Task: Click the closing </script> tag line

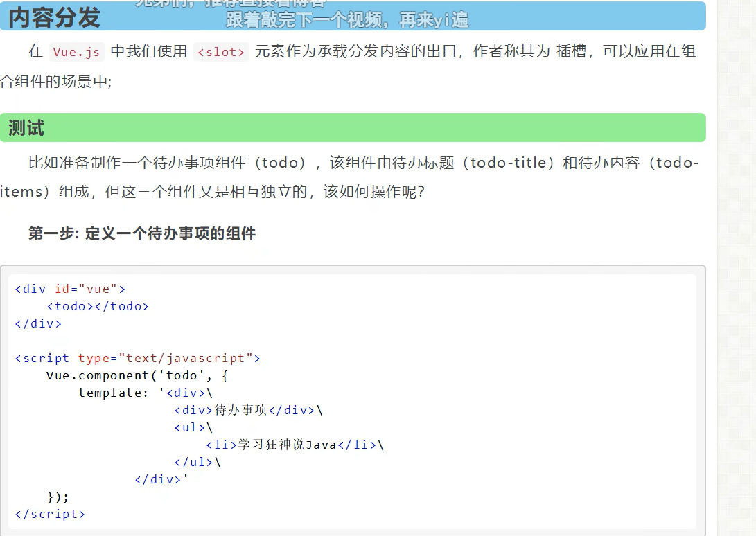Action: (50, 514)
